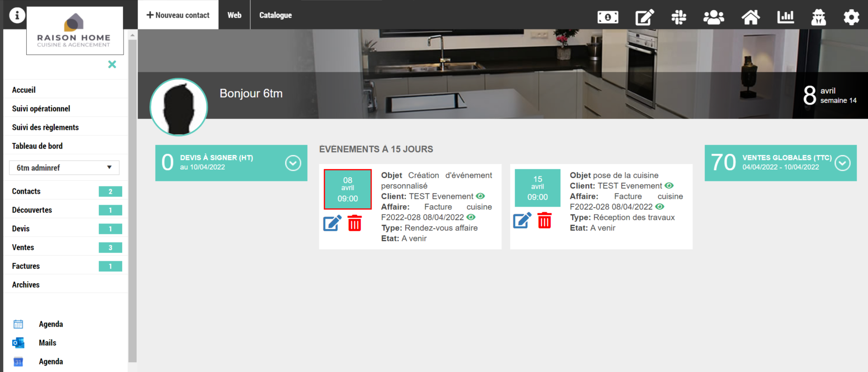Click the Nouveau contact button
Viewport: 868px width, 372px height.
(178, 15)
